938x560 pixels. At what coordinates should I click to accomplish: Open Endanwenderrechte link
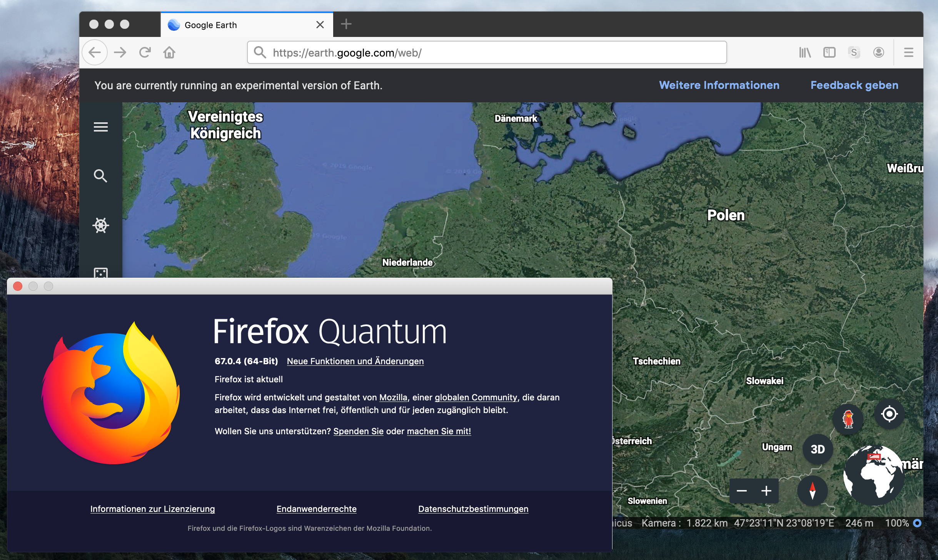click(316, 509)
